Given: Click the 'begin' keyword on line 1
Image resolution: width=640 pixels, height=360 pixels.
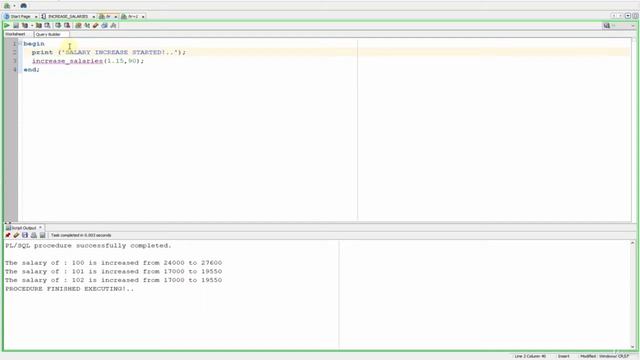Looking at the screenshot, I should point(34,44).
